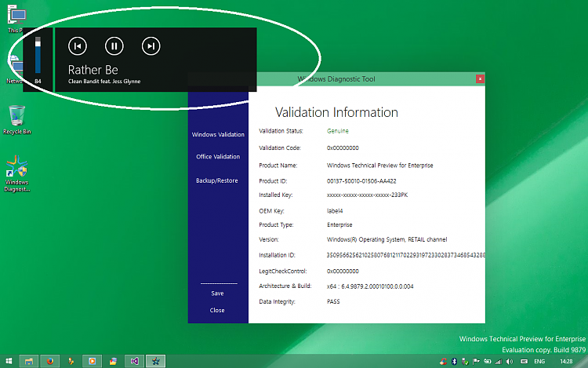Open the media player taskbar icon
Screen dimensions: 588x368
click(x=92, y=361)
